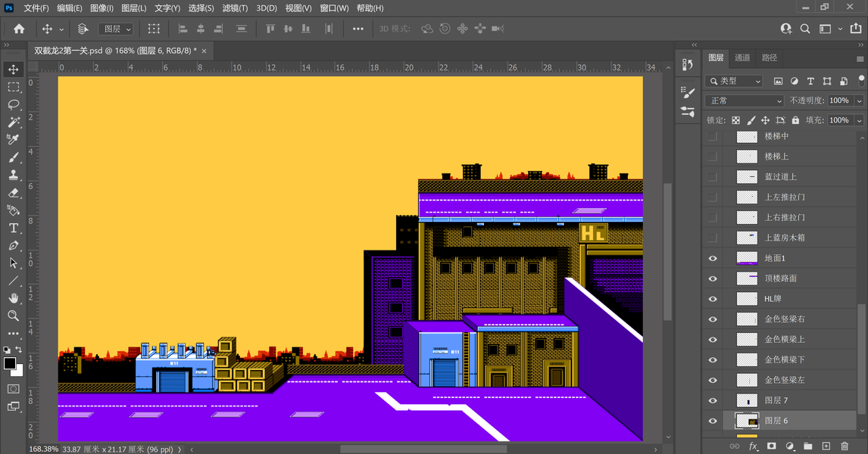
Task: Select the Lasso tool
Action: click(14, 104)
